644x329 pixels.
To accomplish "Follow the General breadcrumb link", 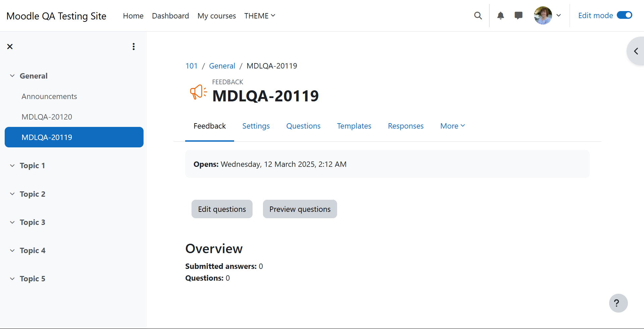I will (x=222, y=66).
